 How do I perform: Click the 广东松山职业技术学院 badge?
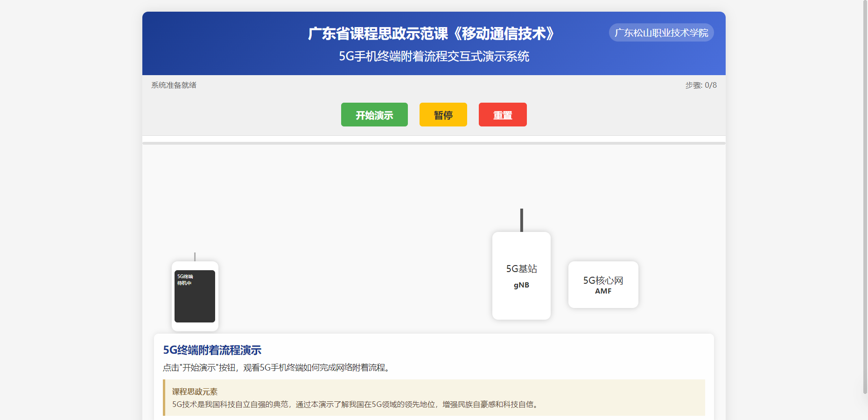(661, 33)
